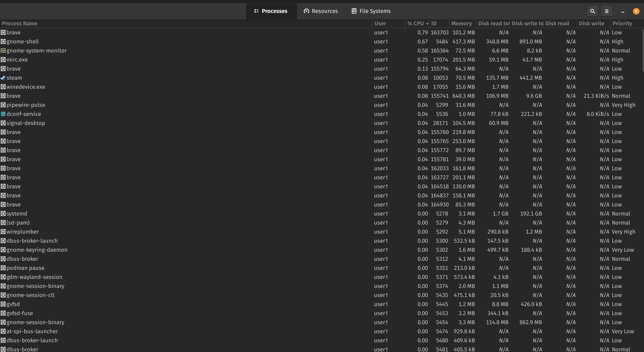The width and height of the screenshot is (644, 352).
Task: Switch to the File Systems tab
Action: [374, 11]
